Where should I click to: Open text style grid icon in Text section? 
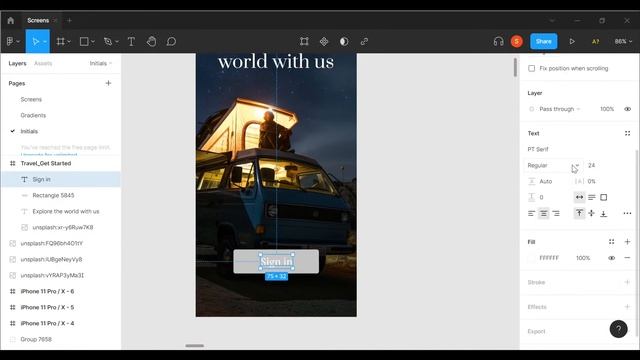click(627, 133)
